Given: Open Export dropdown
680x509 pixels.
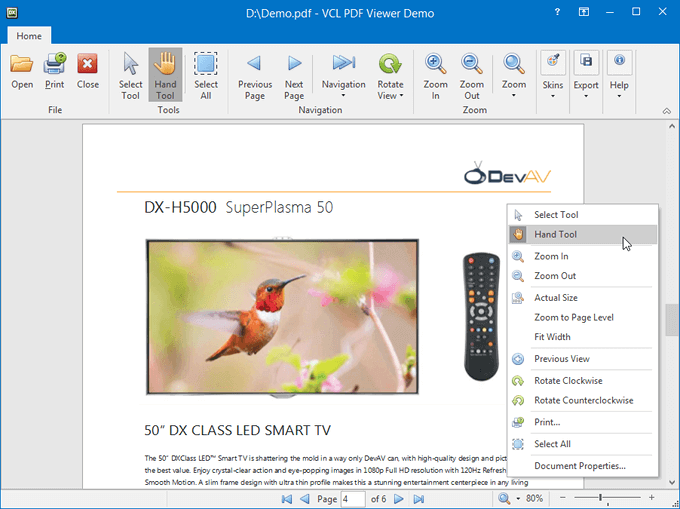Looking at the screenshot, I should [586, 75].
